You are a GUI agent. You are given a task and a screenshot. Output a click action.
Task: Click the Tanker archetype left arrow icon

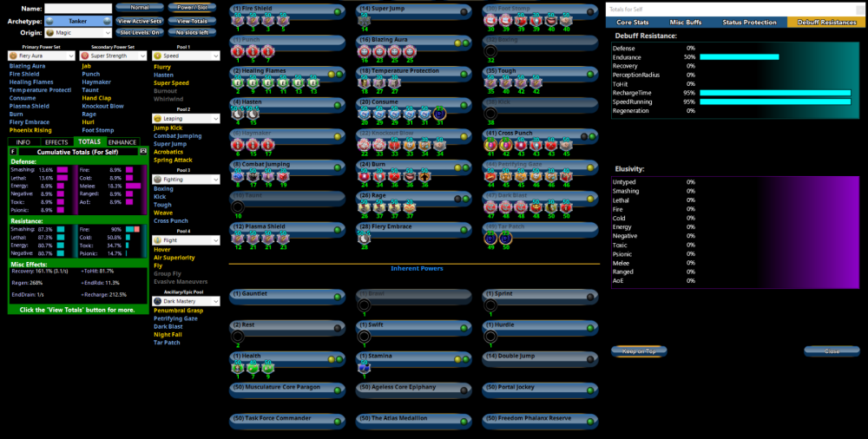click(49, 20)
